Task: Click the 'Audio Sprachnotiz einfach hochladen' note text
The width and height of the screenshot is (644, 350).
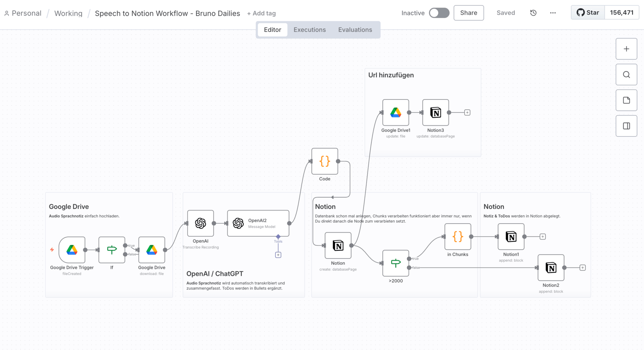Action: point(84,216)
